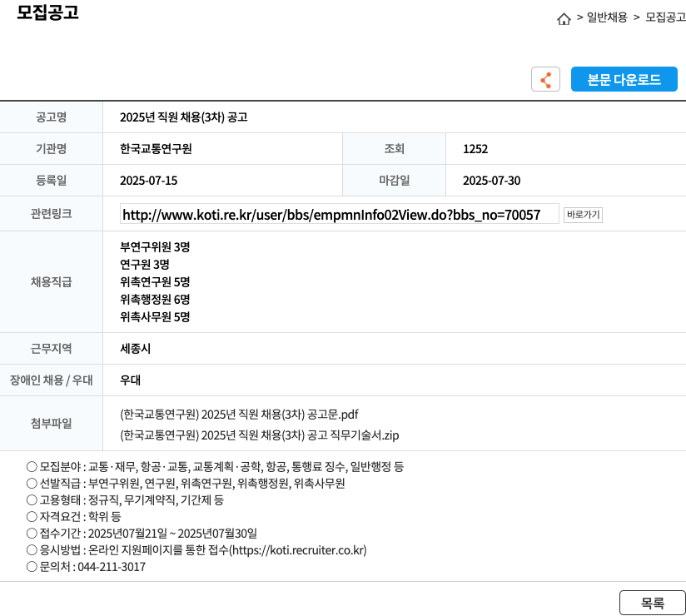Click the 공고명 label cell
The image size is (686, 616).
pyautogui.click(x=51, y=117)
